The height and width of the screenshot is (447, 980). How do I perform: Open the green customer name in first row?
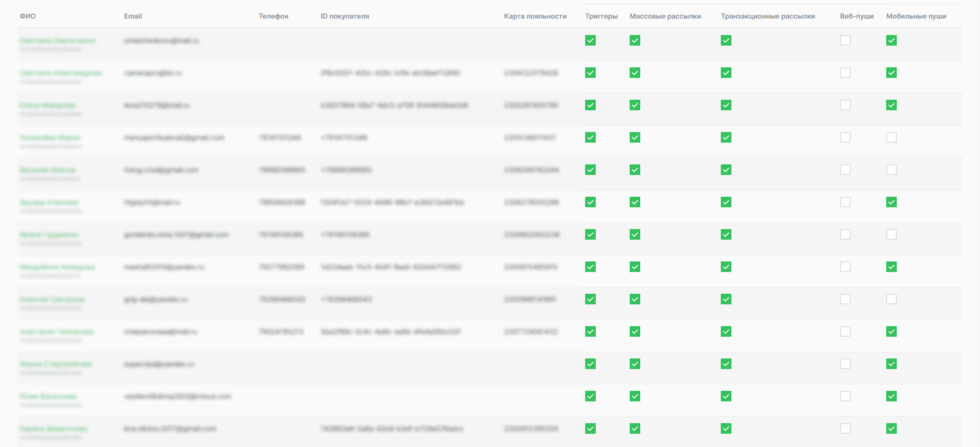[x=57, y=41]
